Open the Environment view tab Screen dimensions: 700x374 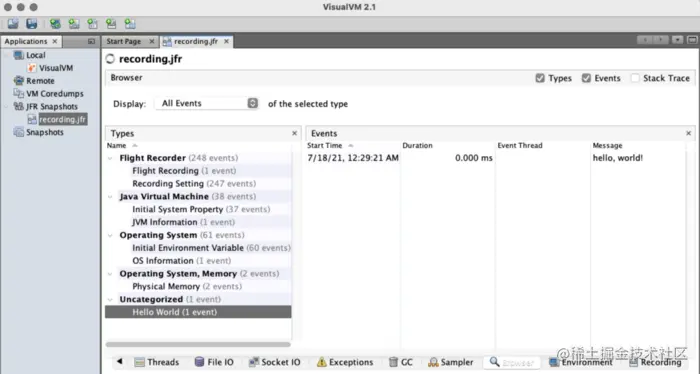pos(581,362)
